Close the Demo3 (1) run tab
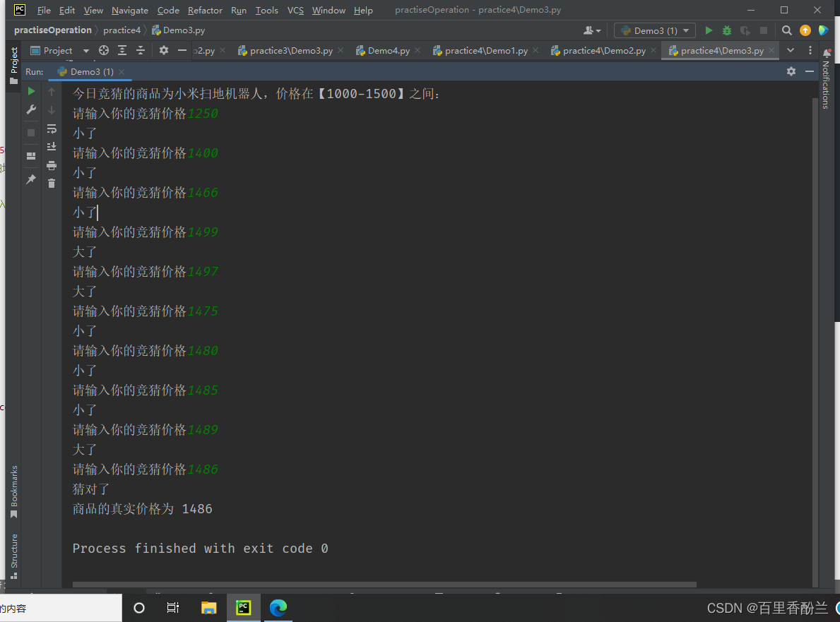This screenshot has width=840, height=622. pos(122,72)
